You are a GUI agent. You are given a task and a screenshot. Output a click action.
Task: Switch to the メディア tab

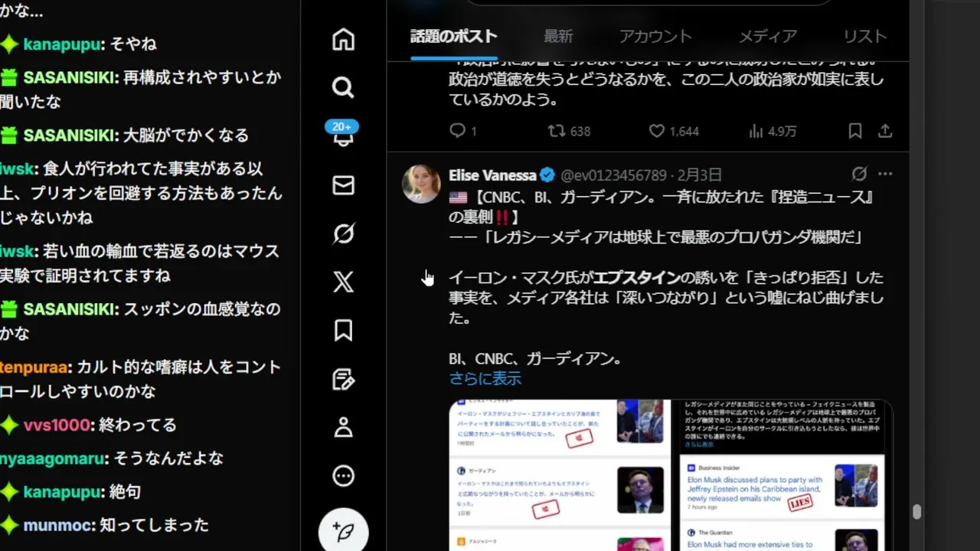[768, 36]
